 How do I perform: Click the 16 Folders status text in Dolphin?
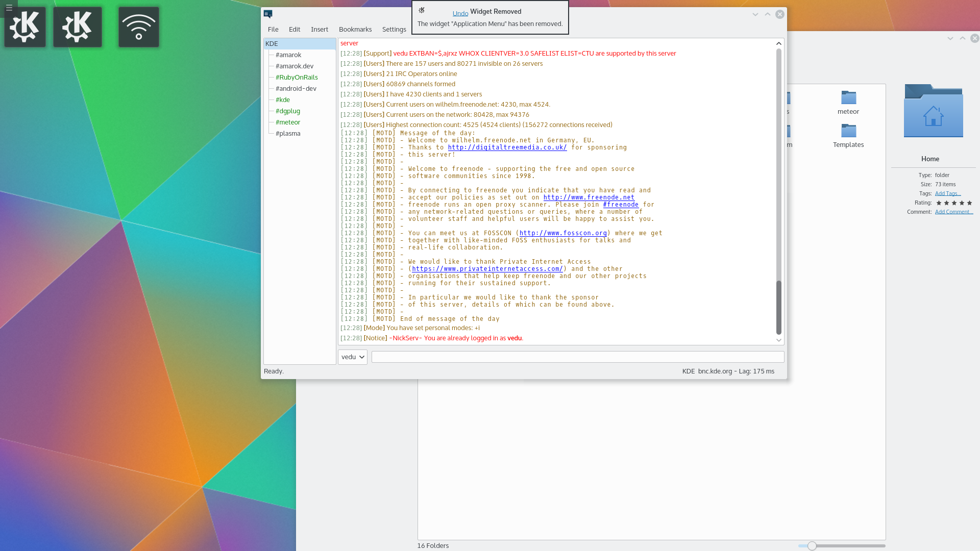click(x=433, y=546)
